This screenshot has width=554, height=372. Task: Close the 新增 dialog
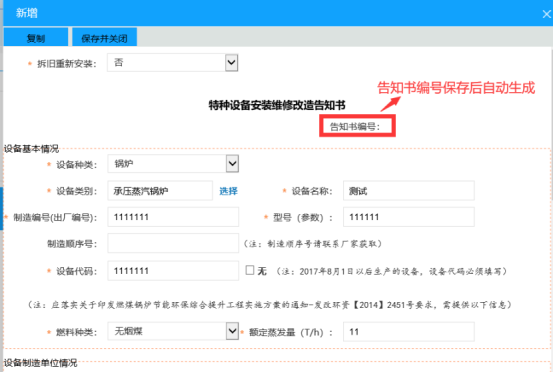pos(546,14)
